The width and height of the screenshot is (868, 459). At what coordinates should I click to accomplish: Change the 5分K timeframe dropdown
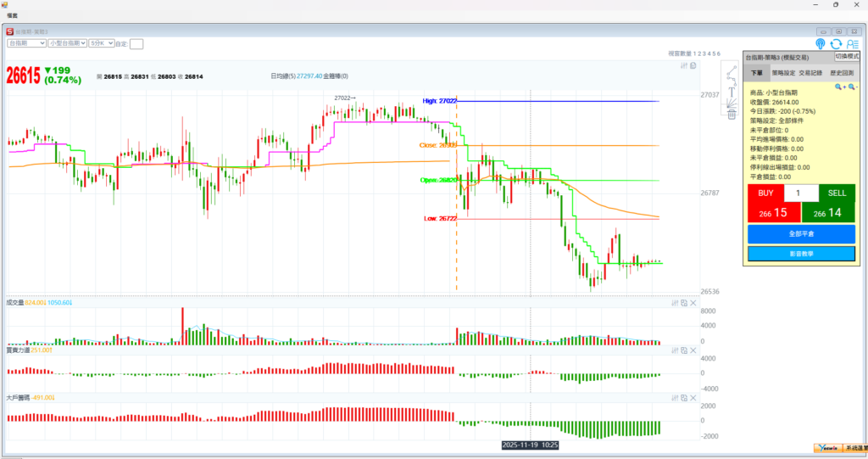coord(101,42)
